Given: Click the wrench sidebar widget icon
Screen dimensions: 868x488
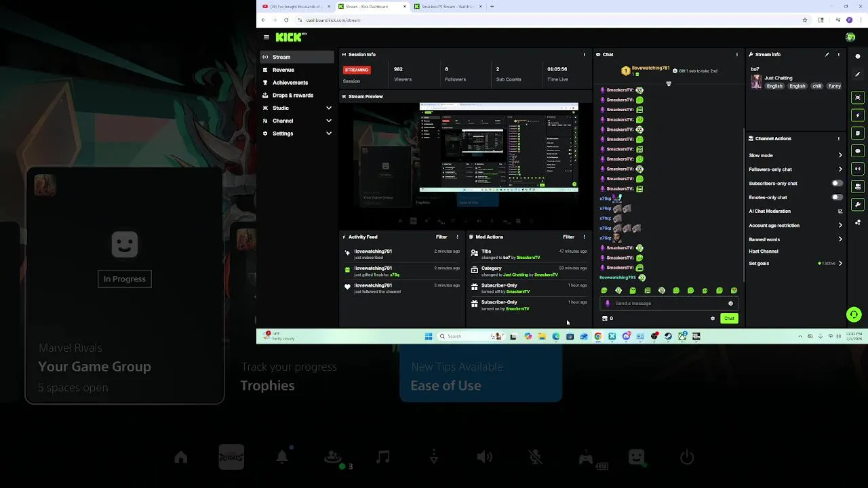Looking at the screenshot, I should click(858, 205).
